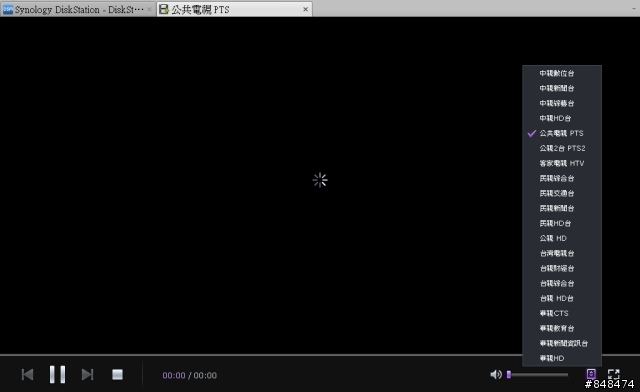
Task: Pause the live TV playback
Action: coord(57,374)
